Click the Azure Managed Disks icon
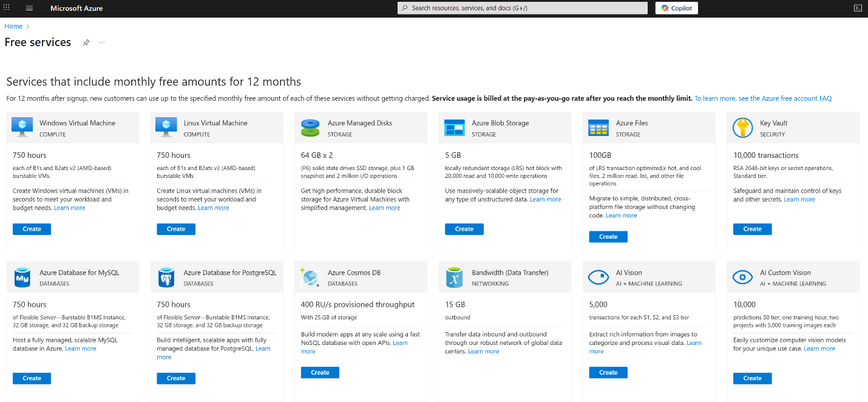 310,128
